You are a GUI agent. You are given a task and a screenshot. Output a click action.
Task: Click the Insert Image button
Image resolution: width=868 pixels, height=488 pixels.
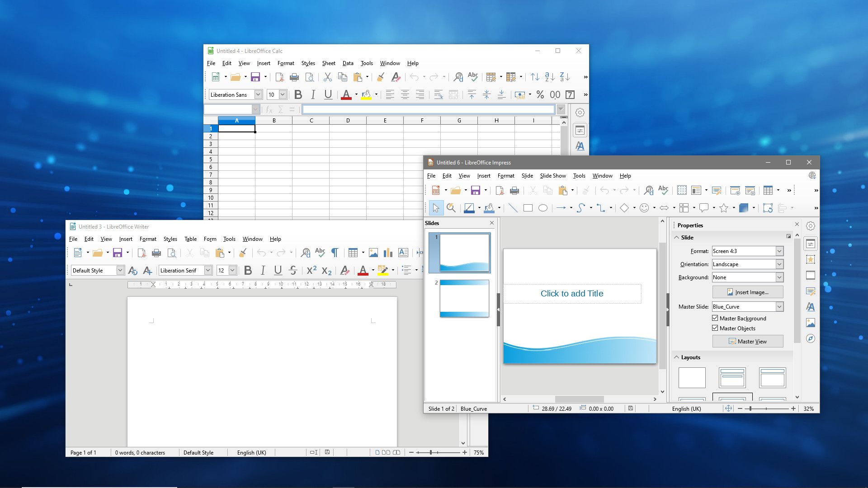(747, 292)
